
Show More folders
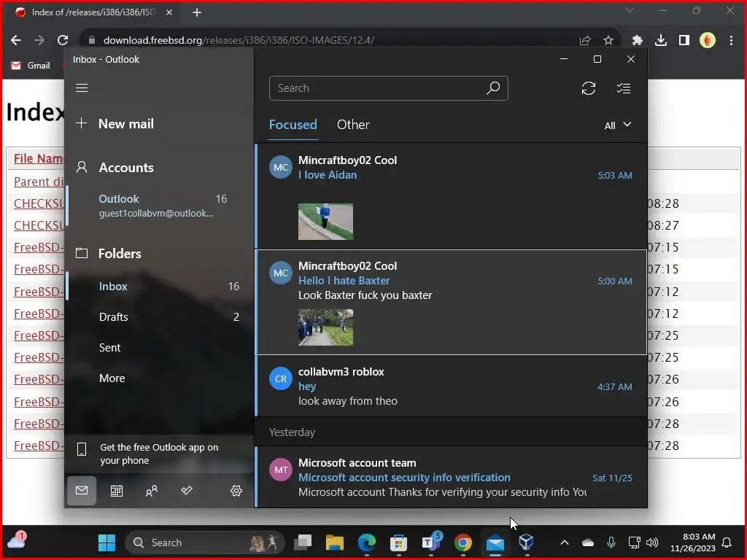click(160, 378)
